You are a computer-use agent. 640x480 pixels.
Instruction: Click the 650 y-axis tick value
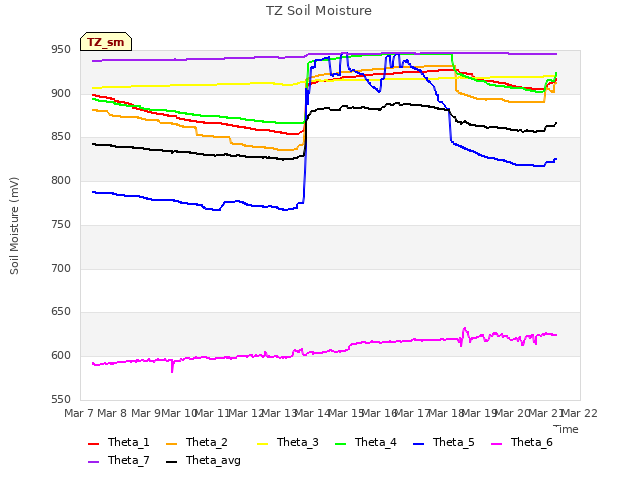(61, 312)
